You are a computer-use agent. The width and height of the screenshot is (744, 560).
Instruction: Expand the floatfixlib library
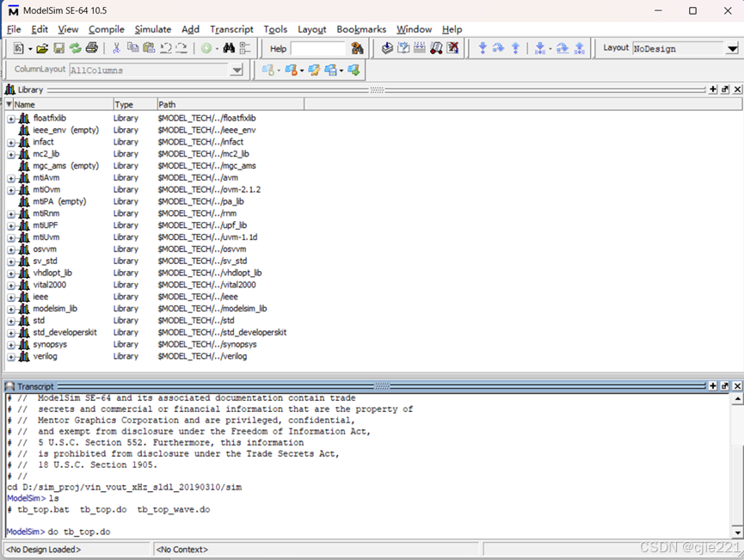pyautogui.click(x=11, y=119)
